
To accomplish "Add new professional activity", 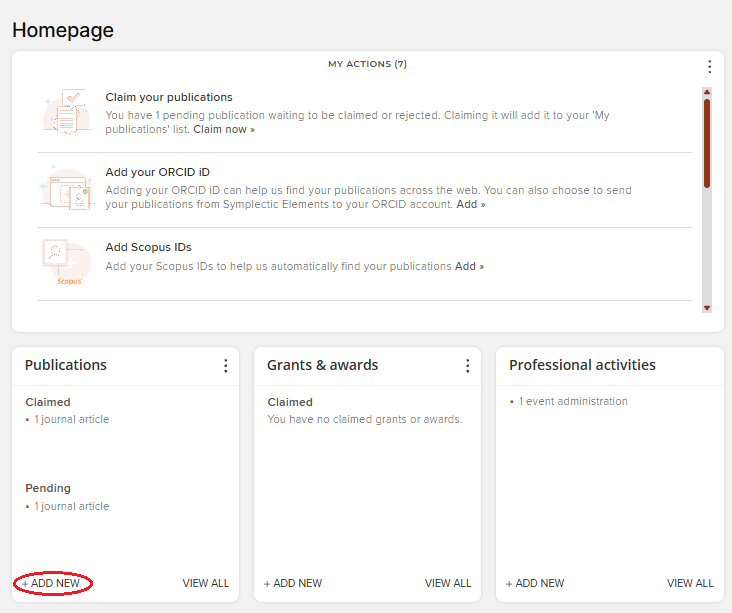I will pyautogui.click(x=535, y=583).
